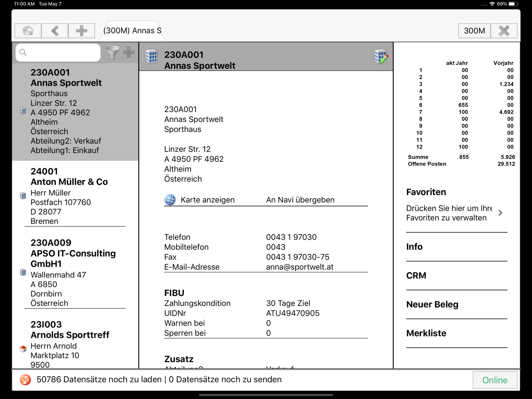Click the Favoriten heading
The width and height of the screenshot is (532, 399).
pyautogui.click(x=426, y=192)
